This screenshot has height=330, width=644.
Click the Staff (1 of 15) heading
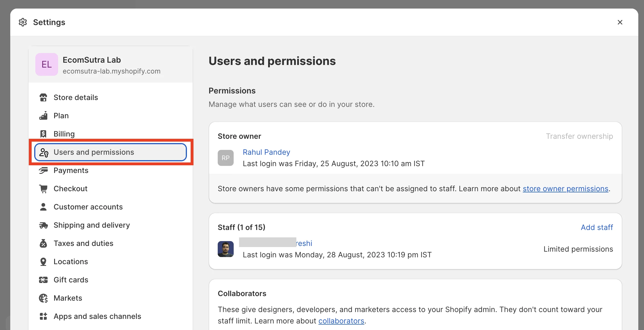tap(241, 227)
